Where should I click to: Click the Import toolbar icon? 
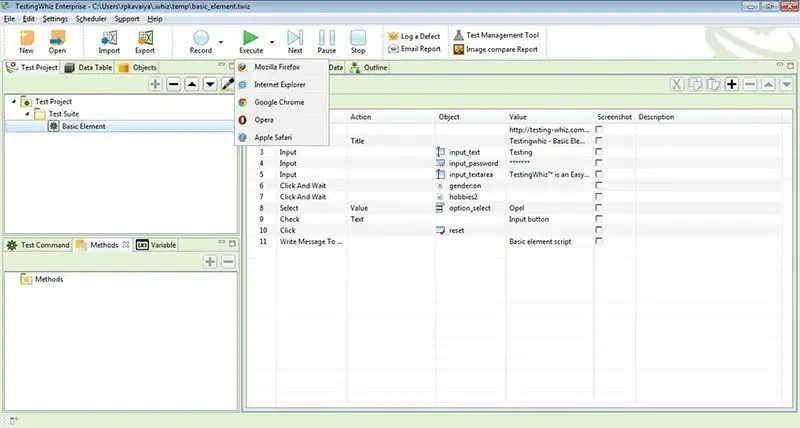109,41
